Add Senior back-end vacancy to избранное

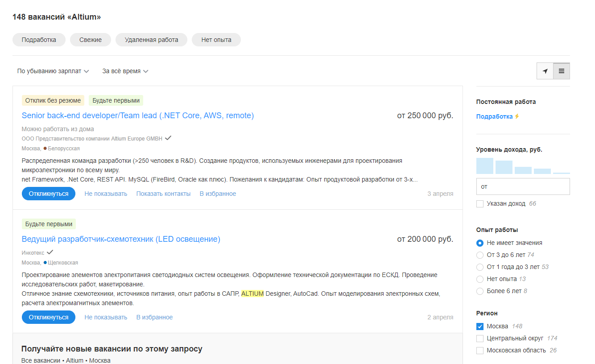click(x=218, y=194)
